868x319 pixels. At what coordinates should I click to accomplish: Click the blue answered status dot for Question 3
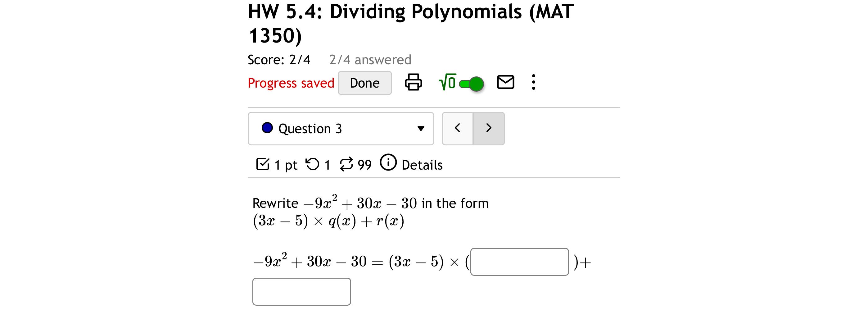[x=268, y=128]
